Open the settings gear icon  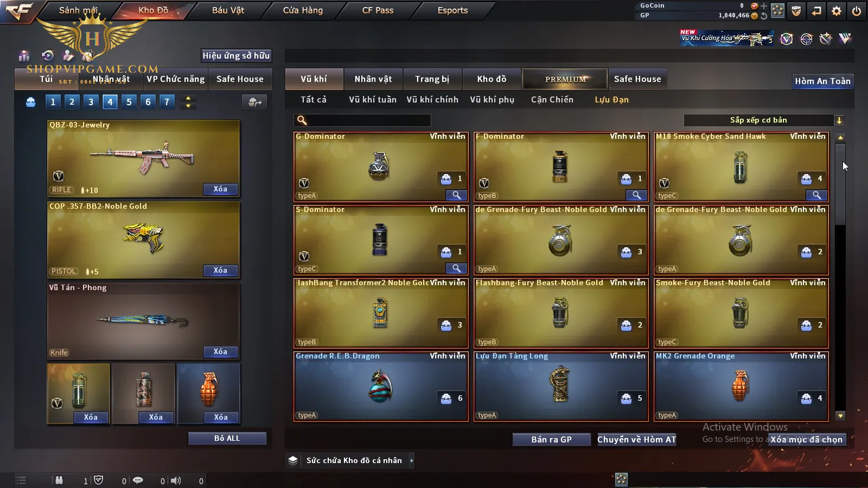point(836,10)
